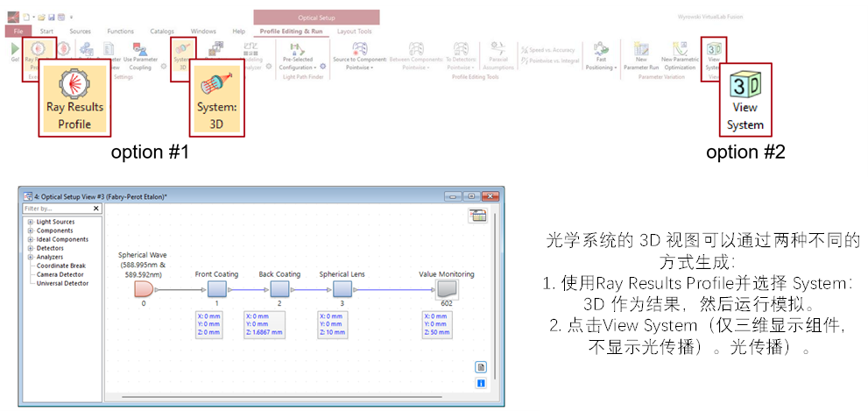This screenshot has height=418, width=868.
Task: Run the simulation with the Go! button
Action: click(15, 53)
